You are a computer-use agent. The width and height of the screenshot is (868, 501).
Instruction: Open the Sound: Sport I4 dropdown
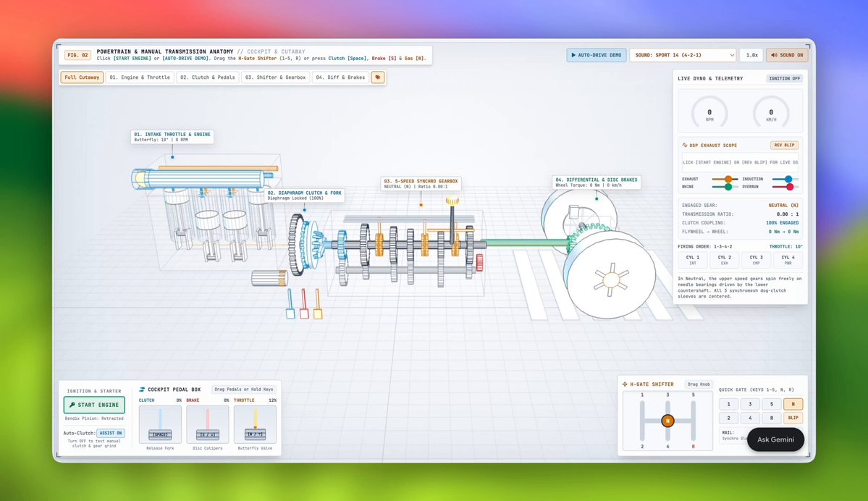[x=684, y=55]
